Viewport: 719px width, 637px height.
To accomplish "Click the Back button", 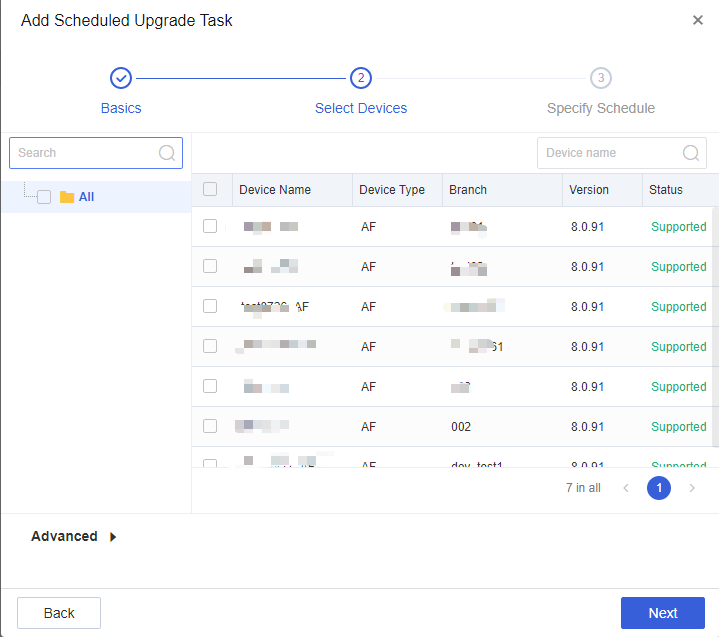I will (59, 613).
